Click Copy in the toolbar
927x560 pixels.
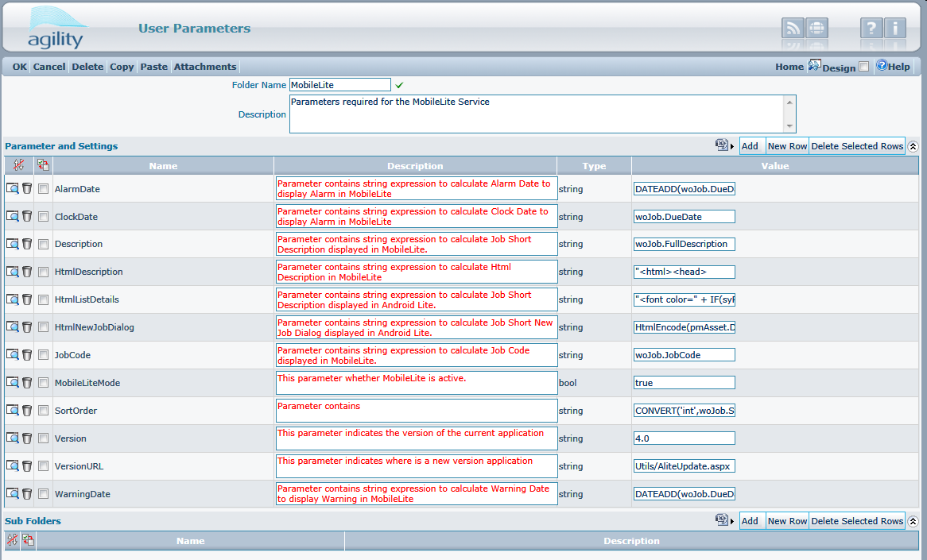122,67
